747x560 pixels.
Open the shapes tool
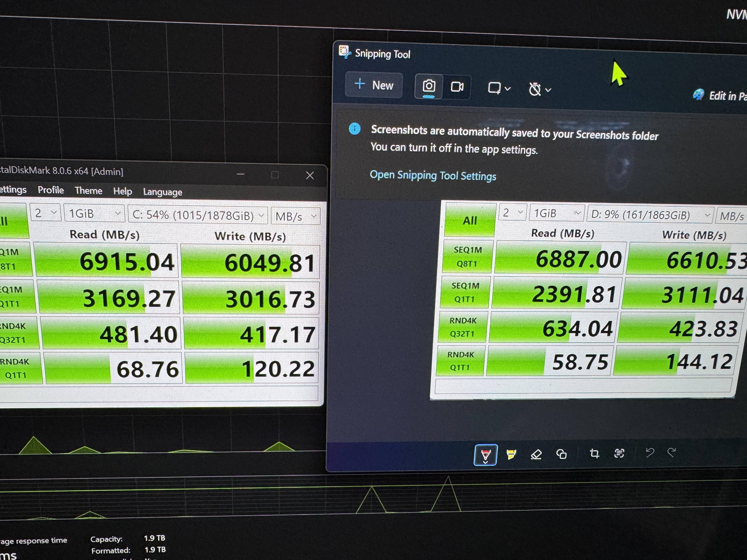coord(561,454)
